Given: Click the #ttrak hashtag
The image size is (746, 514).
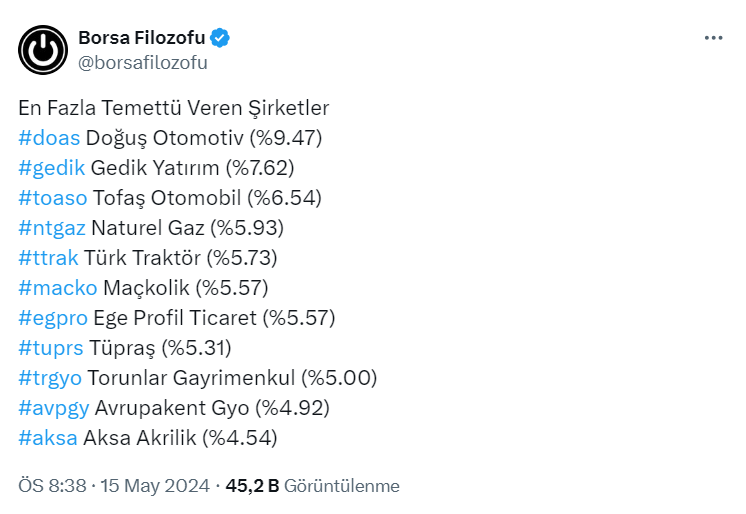Looking at the screenshot, I should (48, 258).
